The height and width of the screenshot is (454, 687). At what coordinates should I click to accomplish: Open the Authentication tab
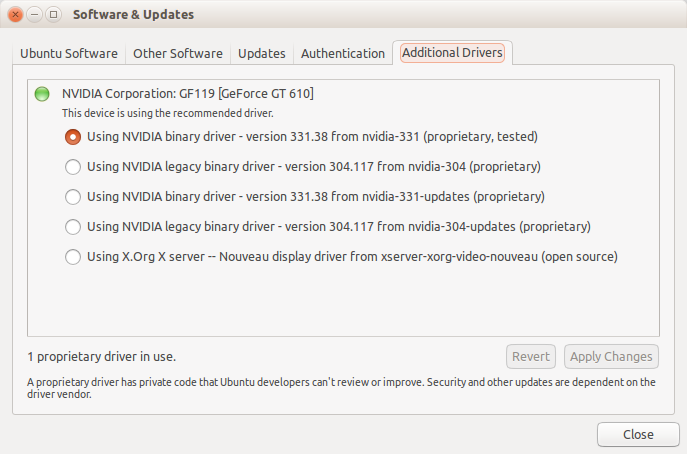point(342,53)
